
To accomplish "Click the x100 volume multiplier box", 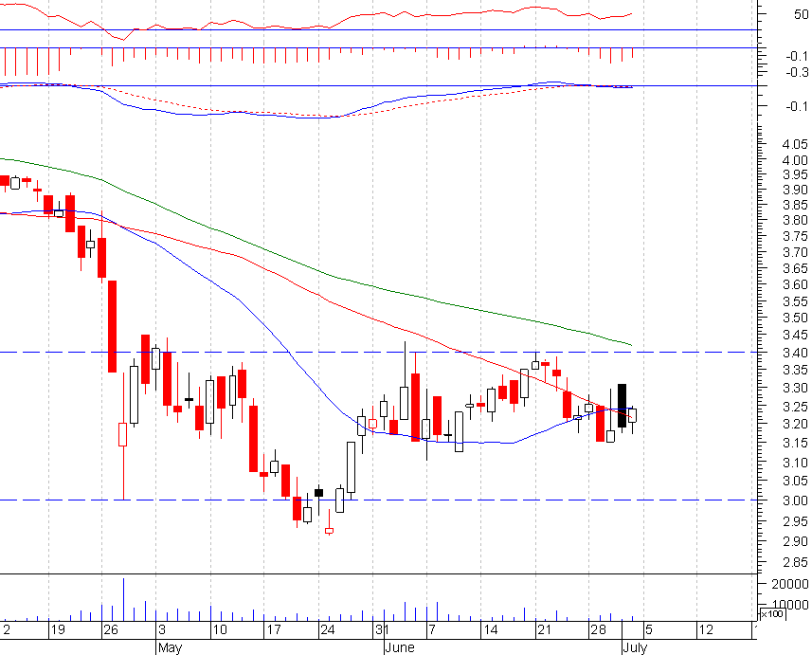I will coord(772,614).
